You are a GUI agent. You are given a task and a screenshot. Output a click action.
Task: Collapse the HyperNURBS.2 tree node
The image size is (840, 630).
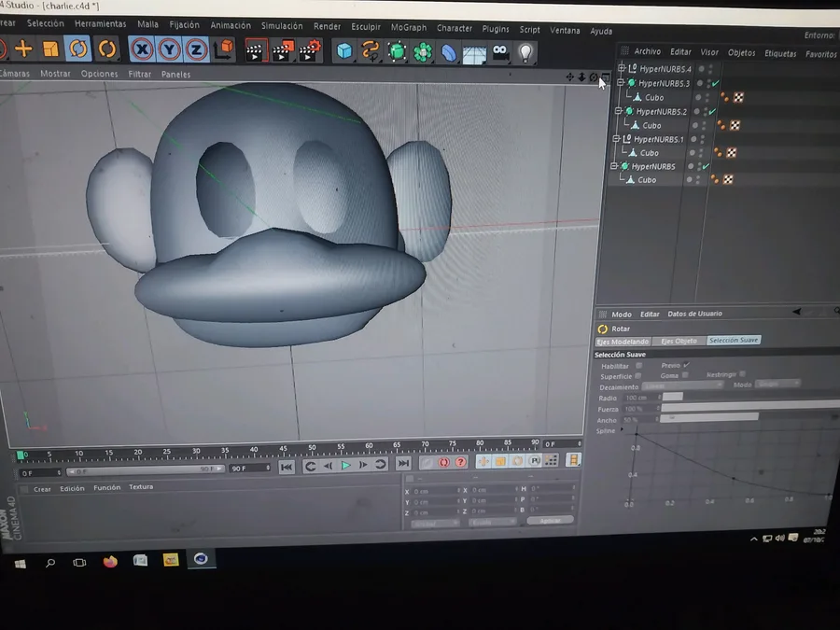point(618,111)
